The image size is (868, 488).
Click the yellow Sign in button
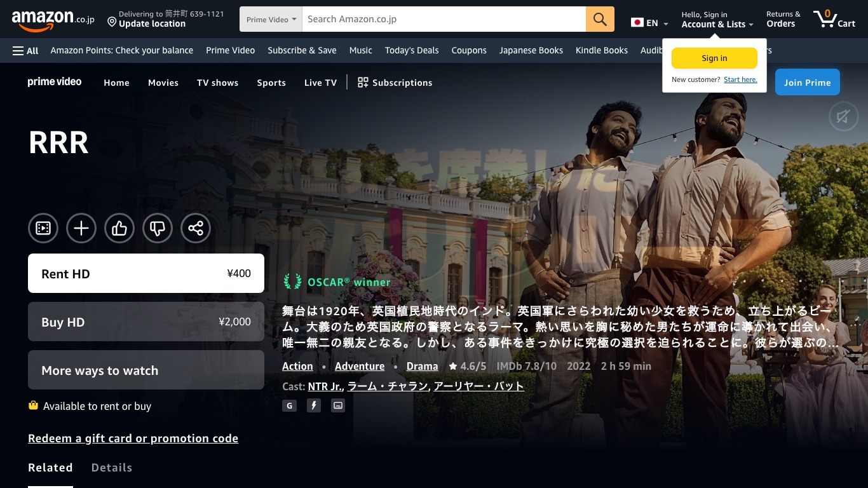click(714, 58)
